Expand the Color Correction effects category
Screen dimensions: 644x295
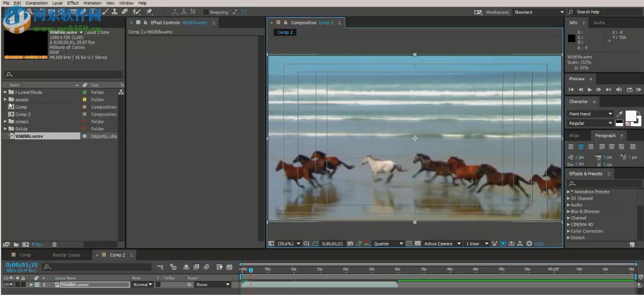pos(569,231)
